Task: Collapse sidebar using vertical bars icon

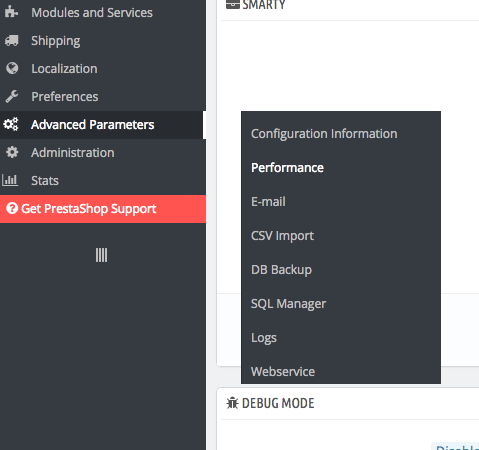Action: point(101,255)
